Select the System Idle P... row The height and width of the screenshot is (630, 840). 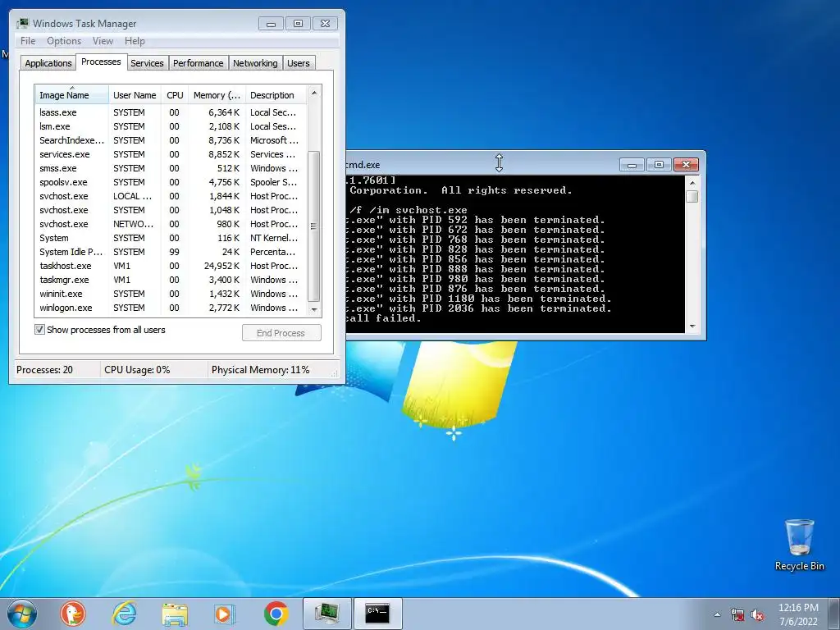(171, 252)
